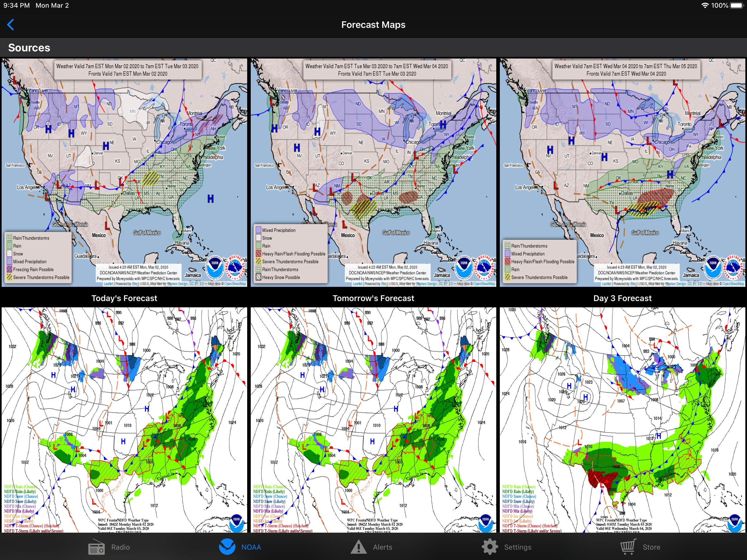747x560 pixels.
Task: Open bottom-right WPC Fronts map for March 04
Action: click(x=622, y=420)
